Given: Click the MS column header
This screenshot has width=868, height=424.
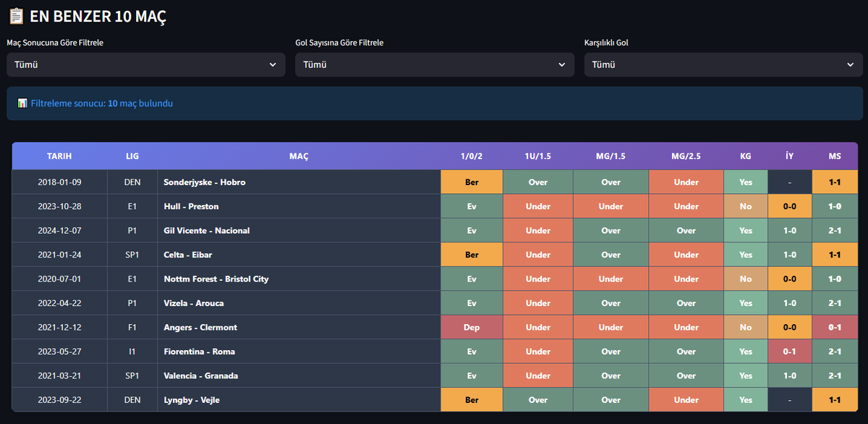Looking at the screenshot, I should click(x=835, y=156).
